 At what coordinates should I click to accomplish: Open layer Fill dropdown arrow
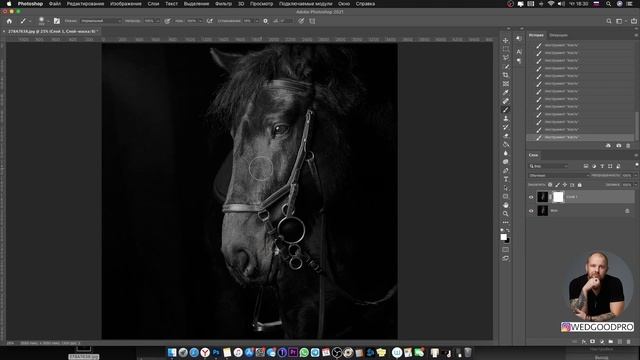[636, 185]
